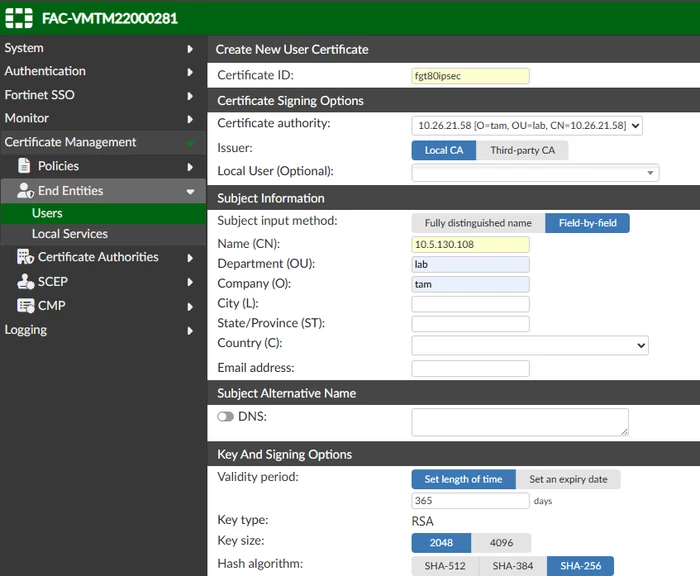Click the Policies document icon

(x=24, y=166)
